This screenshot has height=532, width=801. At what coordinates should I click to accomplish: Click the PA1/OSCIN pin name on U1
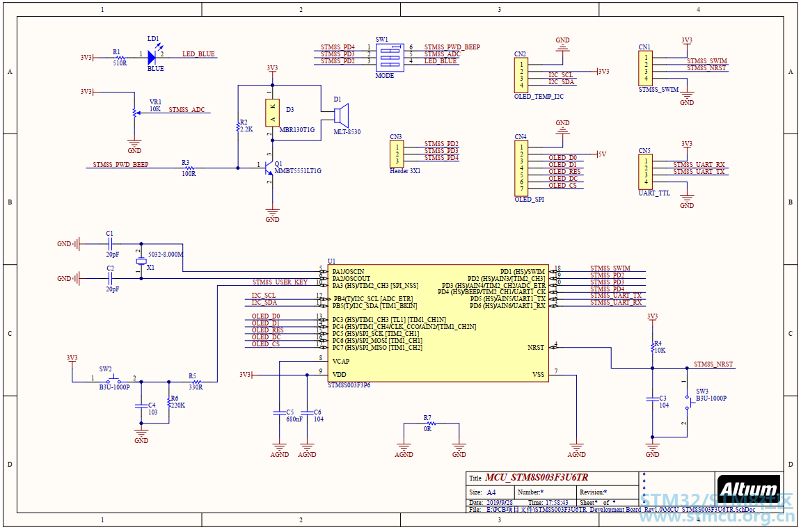349,272
